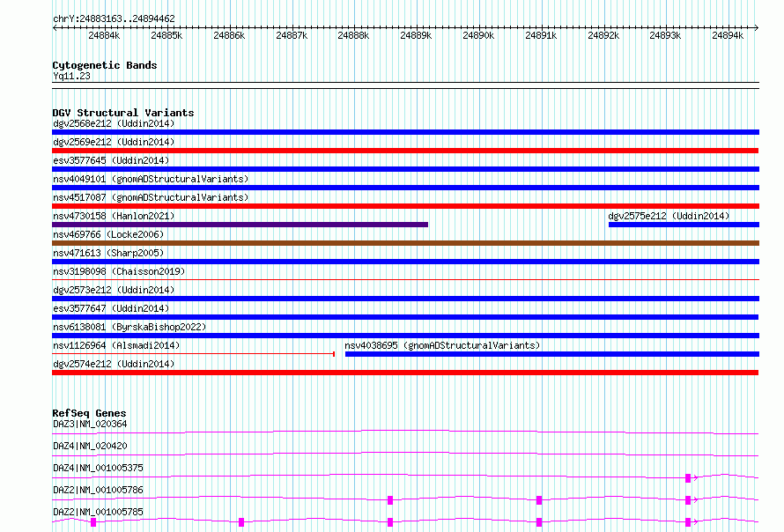This screenshot has height=532, width=784.
Task: Click the dgv2575e212 Uddin2014 short blue bar
Action: coord(684,225)
